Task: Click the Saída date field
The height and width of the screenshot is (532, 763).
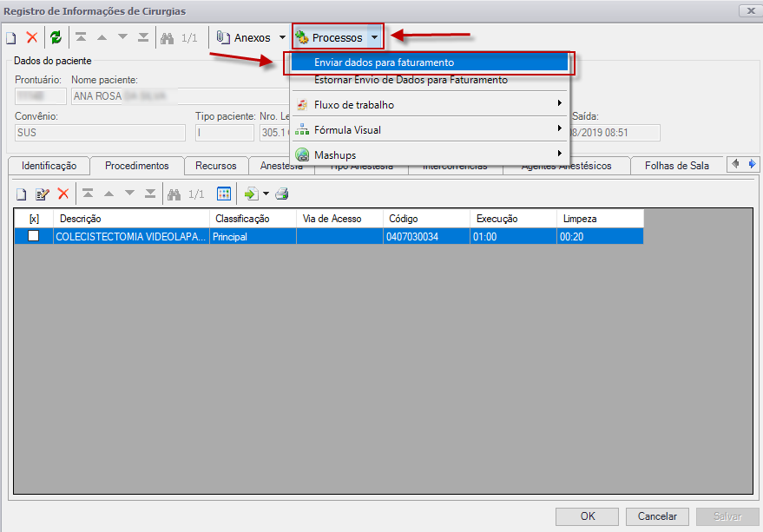Action: [x=614, y=133]
